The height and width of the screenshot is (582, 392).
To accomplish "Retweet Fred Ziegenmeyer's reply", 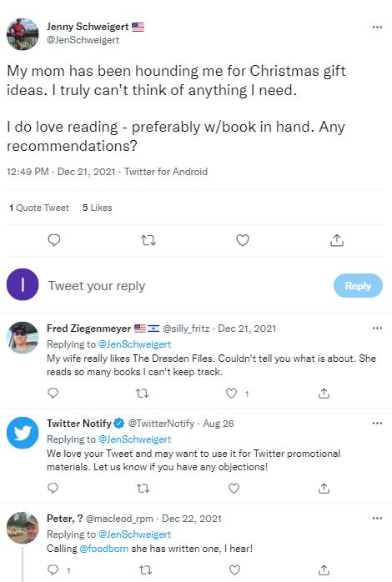I will [143, 393].
